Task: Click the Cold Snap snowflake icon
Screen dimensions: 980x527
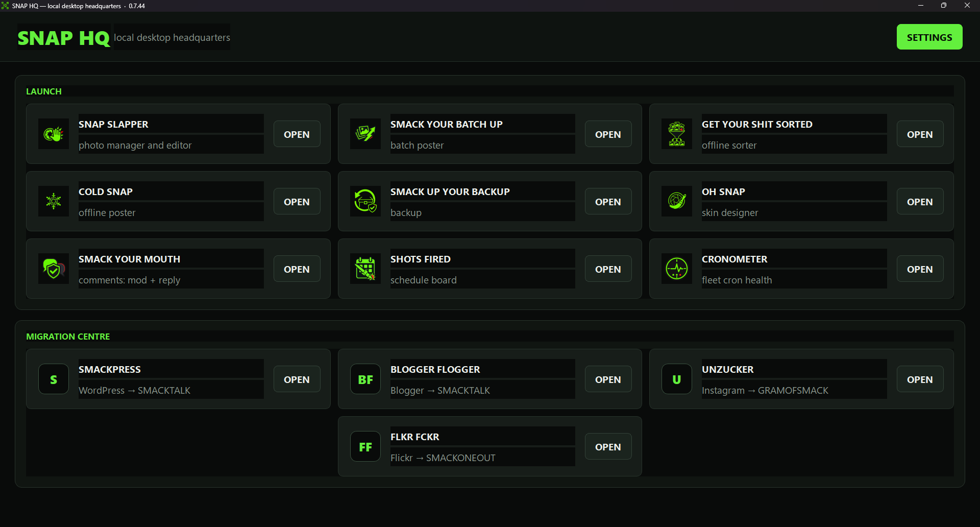Action: (x=54, y=201)
